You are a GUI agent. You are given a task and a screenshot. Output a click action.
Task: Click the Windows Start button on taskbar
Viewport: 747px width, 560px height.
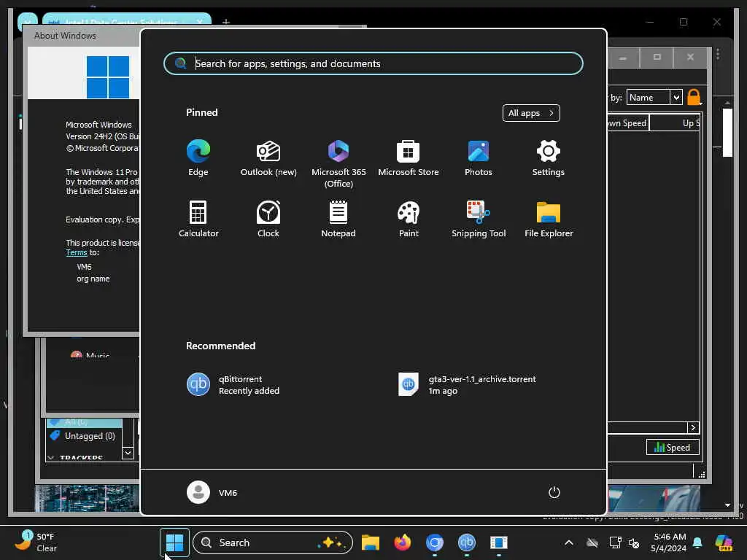[174, 542]
